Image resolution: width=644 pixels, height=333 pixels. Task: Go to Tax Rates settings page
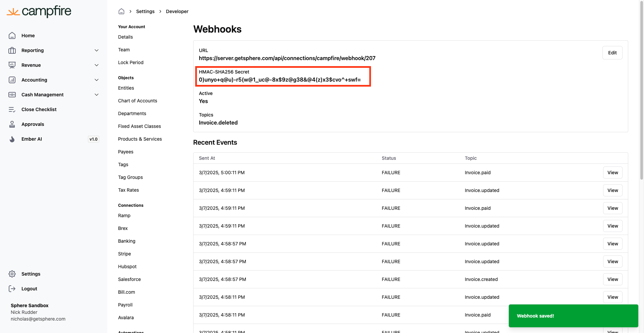coord(128,190)
